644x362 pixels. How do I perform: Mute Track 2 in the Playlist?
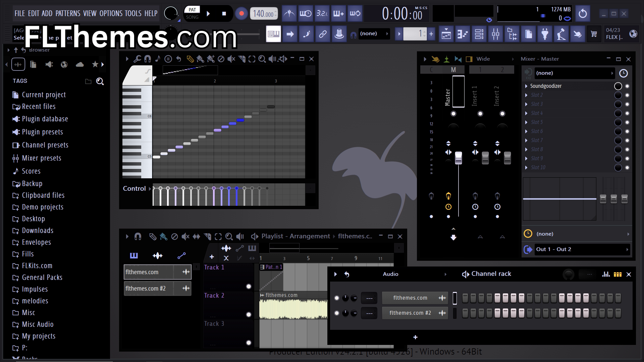coord(249,314)
